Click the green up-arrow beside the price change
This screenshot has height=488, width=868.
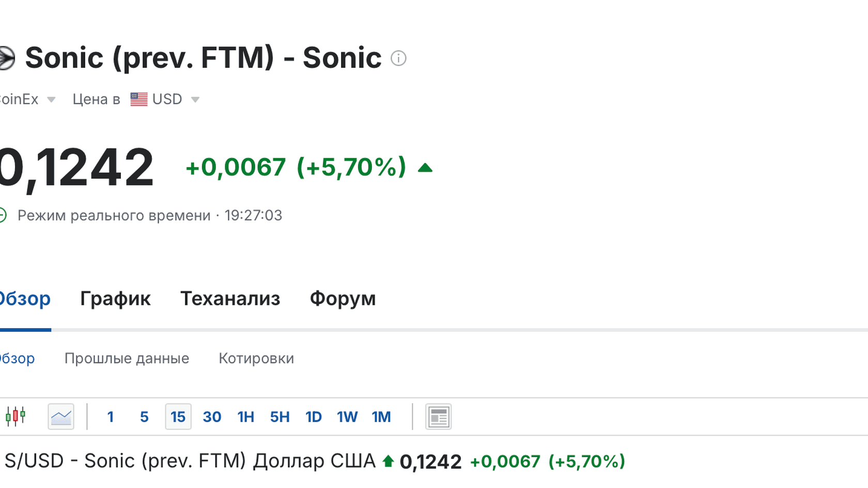click(x=425, y=167)
